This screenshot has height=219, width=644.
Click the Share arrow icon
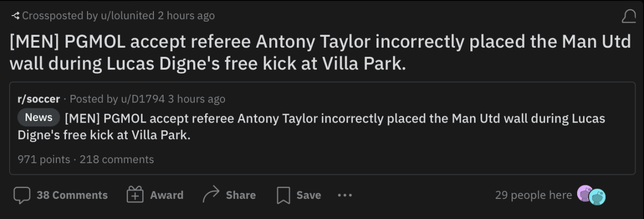211,195
